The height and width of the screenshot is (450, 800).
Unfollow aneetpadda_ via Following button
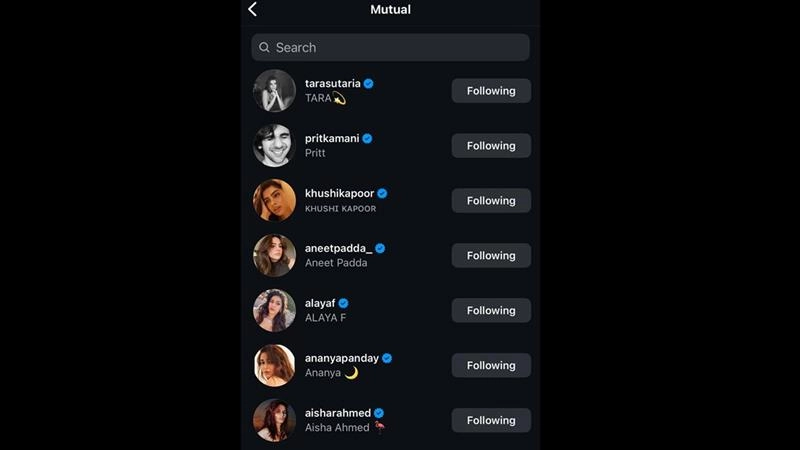click(x=491, y=256)
